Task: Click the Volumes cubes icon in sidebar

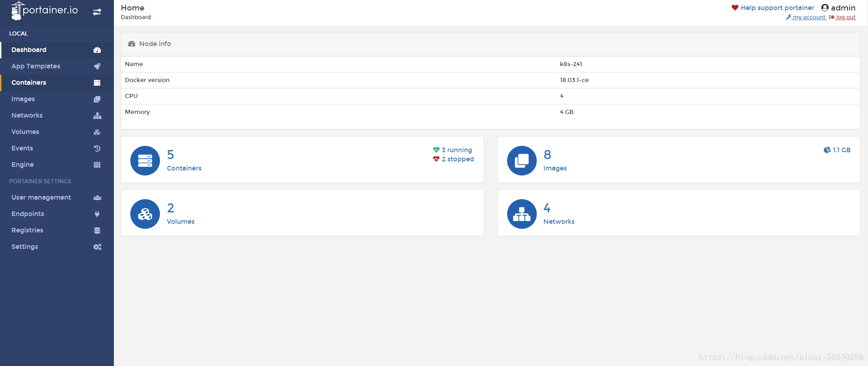Action: click(97, 132)
